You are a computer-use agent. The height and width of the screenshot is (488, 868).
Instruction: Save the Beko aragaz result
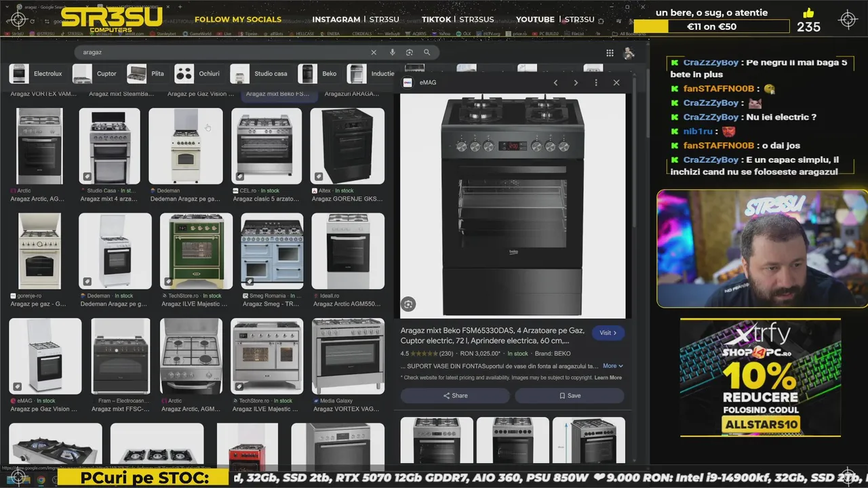tap(570, 396)
